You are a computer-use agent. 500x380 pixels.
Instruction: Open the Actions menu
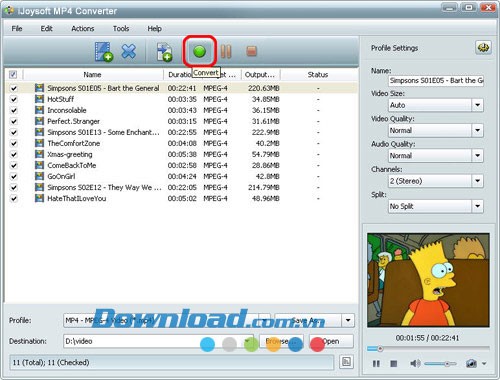[83, 29]
